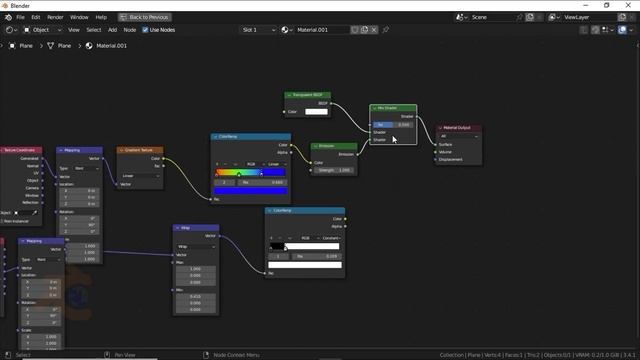Screen dimensions: 640x360
Task: Click the Plane object icon in breadcrumb
Action: pyautogui.click(x=12, y=46)
